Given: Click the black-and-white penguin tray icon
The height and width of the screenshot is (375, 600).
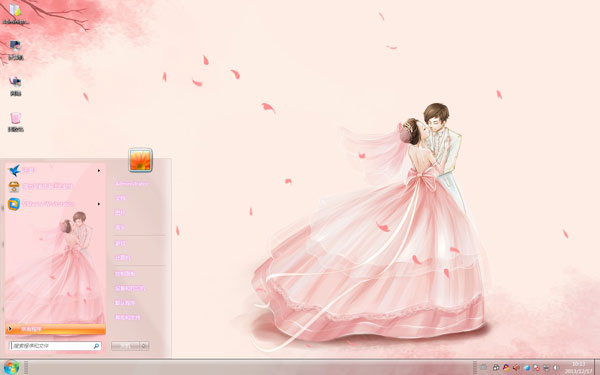Looking at the screenshot, I should pyautogui.click(x=496, y=367).
